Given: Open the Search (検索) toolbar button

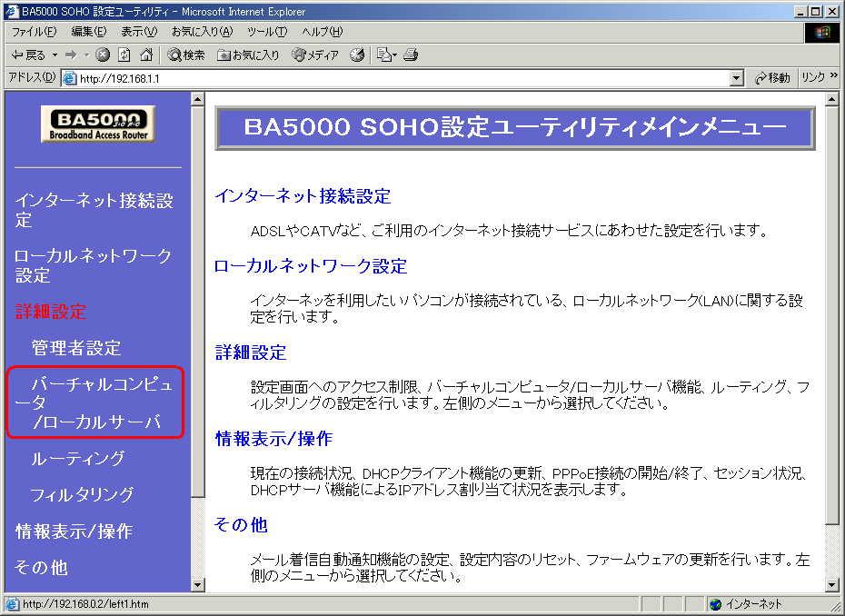Looking at the screenshot, I should [186, 55].
